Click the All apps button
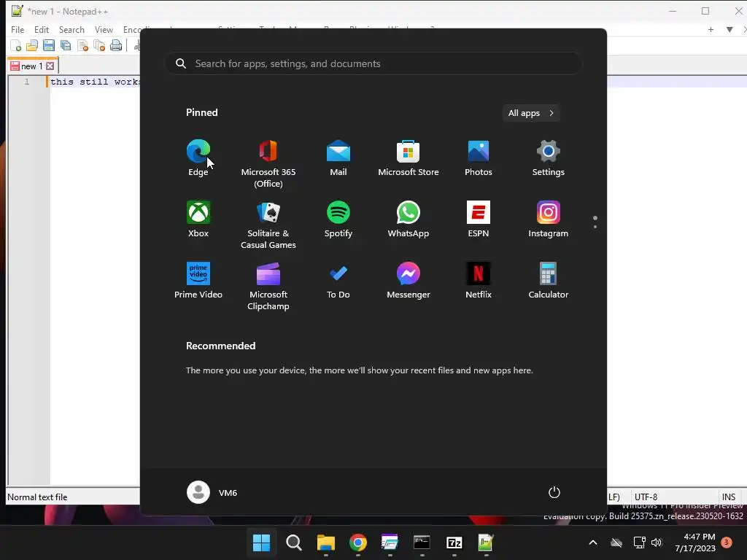The height and width of the screenshot is (560, 747). click(x=531, y=113)
